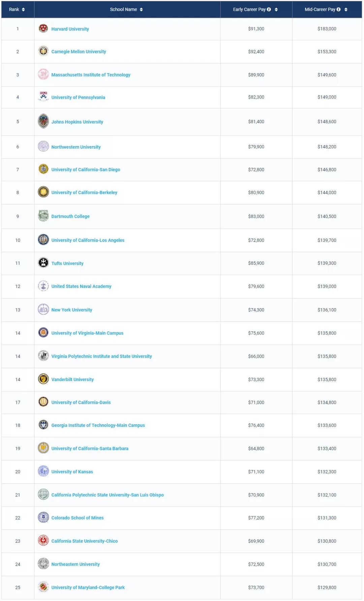Click the Tufts University black seal icon
The height and width of the screenshot is (601, 364).
coord(43,263)
